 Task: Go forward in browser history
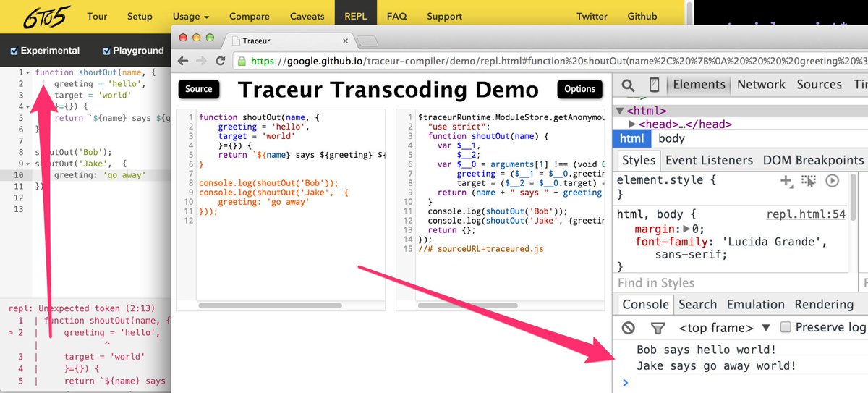(x=203, y=61)
